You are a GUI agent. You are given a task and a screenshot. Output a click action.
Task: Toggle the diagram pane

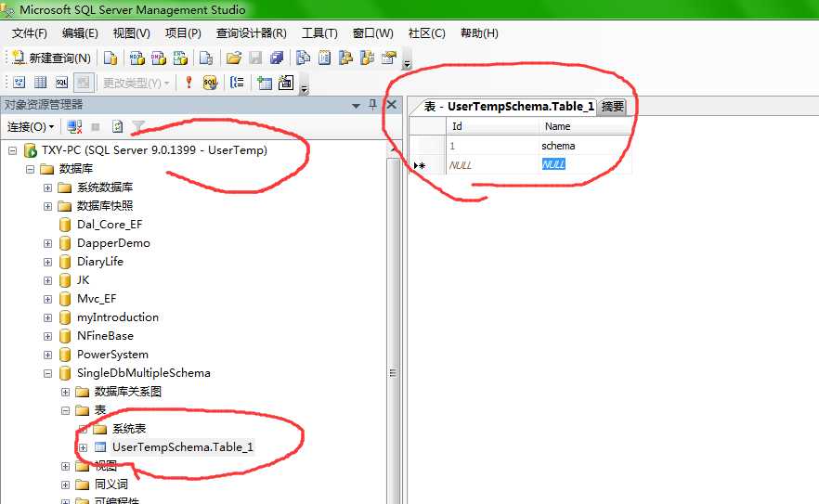click(19, 83)
